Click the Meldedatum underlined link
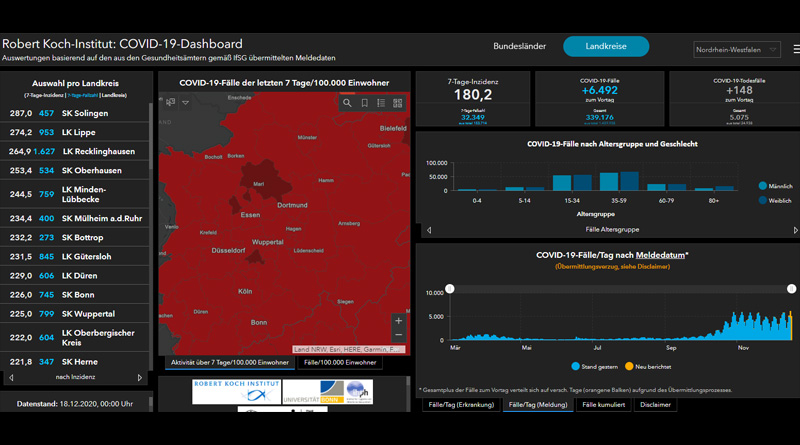This screenshot has height=445, width=800. click(x=660, y=255)
